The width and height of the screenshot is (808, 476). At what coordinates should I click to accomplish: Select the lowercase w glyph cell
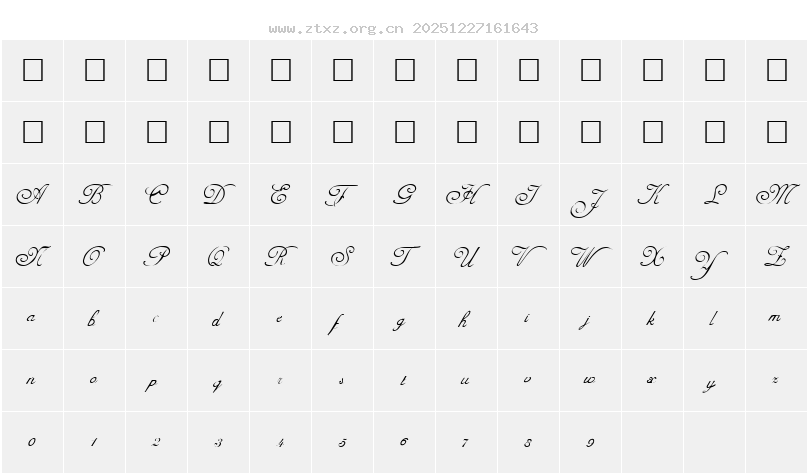click(x=590, y=381)
